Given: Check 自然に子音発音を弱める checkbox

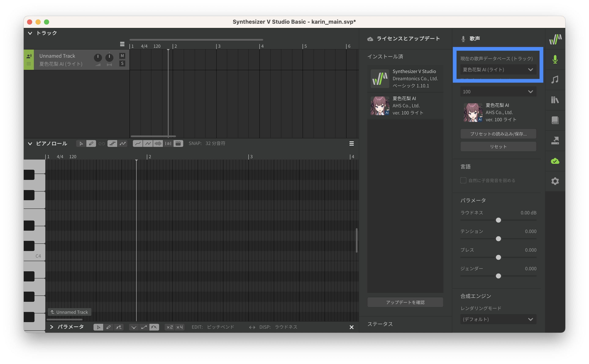Looking at the screenshot, I should 463,181.
